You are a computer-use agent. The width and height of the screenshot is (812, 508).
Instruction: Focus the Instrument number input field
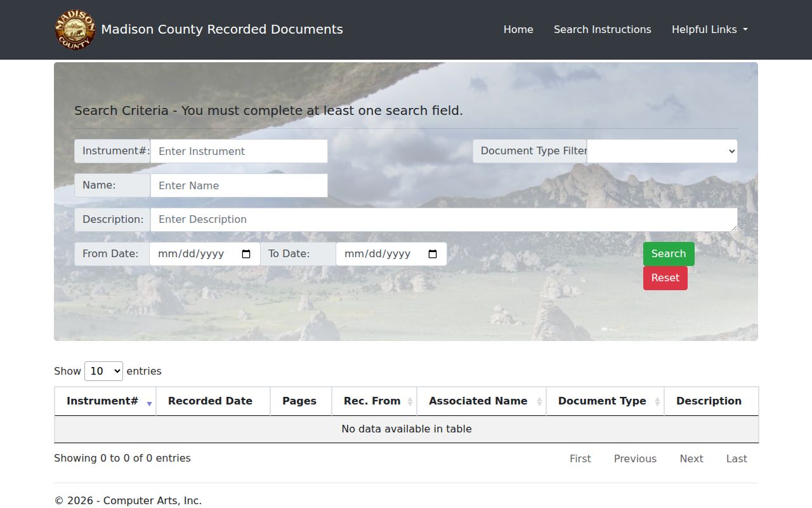[x=239, y=151]
